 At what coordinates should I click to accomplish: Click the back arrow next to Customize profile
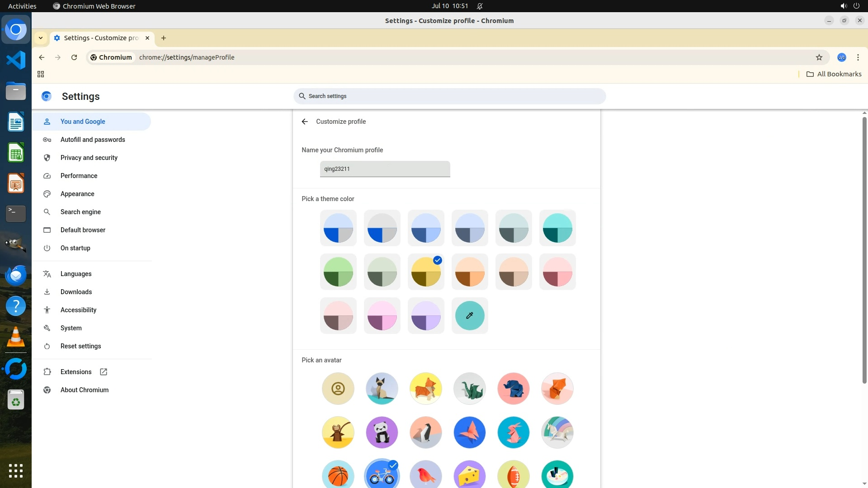(305, 122)
